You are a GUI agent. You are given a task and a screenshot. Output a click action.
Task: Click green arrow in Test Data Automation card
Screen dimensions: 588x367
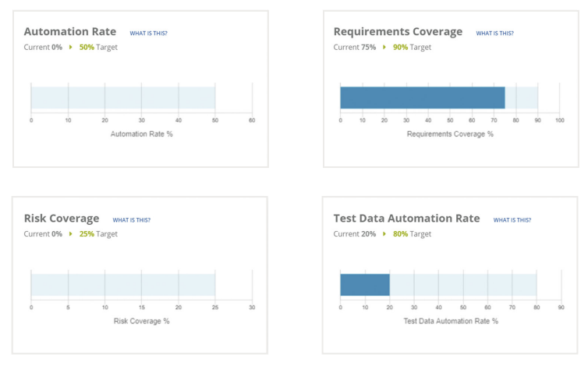[384, 234]
